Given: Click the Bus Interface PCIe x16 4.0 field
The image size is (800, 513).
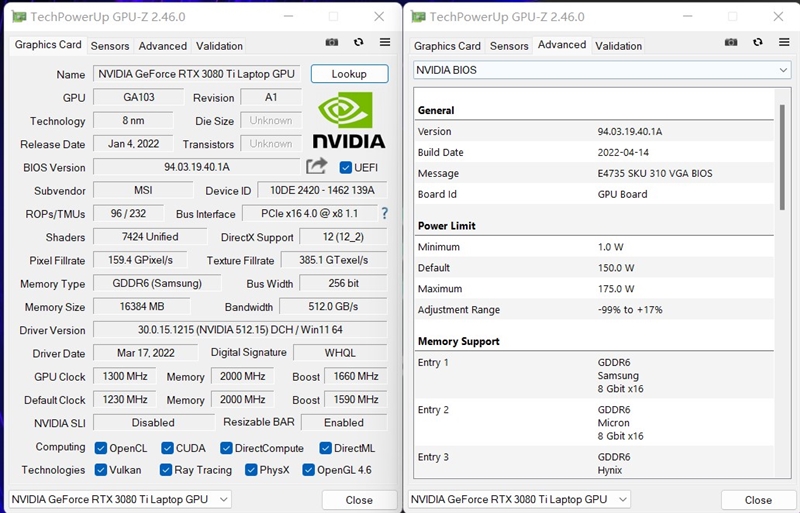Looking at the screenshot, I should [x=310, y=213].
